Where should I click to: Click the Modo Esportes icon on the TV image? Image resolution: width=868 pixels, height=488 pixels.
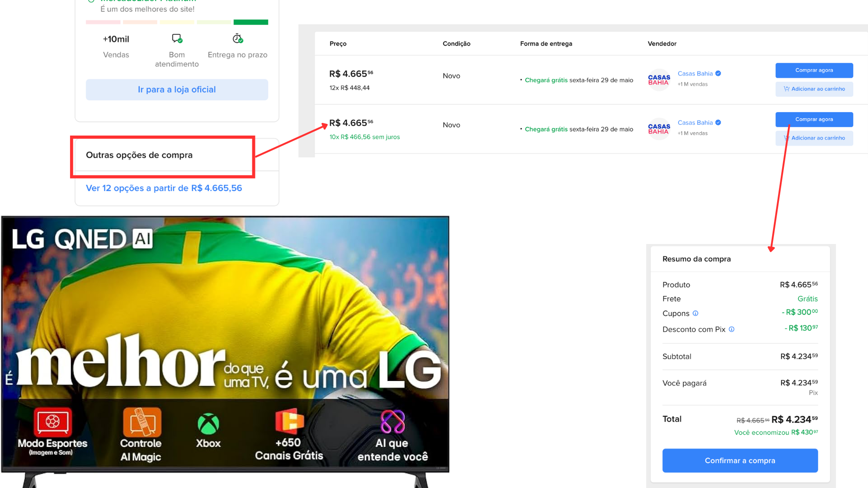click(52, 422)
